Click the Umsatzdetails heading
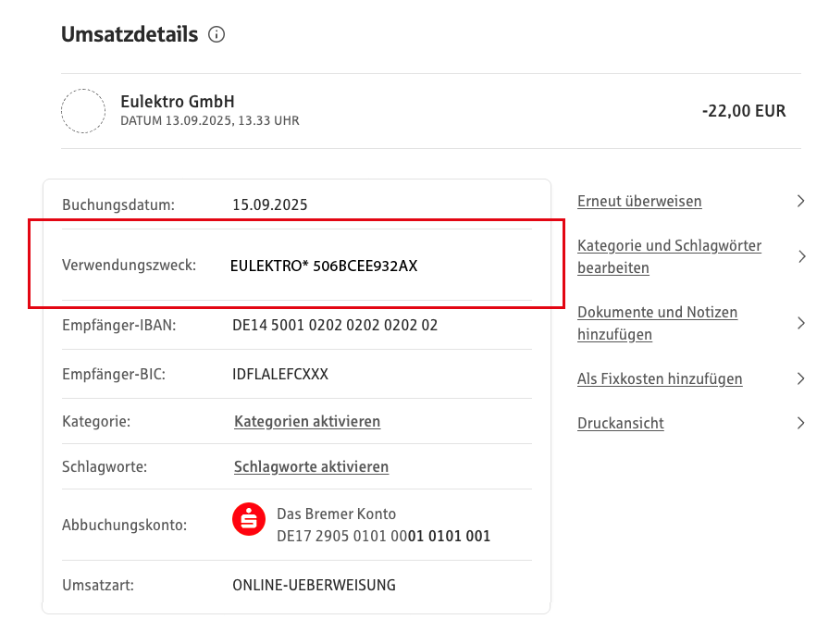This screenshot has width=829, height=644. (130, 34)
